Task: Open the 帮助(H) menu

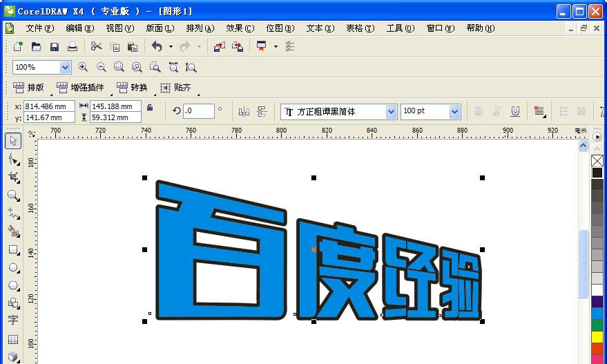Action: click(481, 28)
